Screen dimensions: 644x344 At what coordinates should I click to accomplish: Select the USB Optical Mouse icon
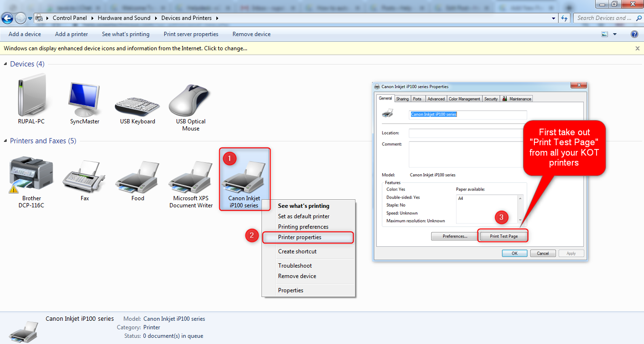[x=191, y=100]
